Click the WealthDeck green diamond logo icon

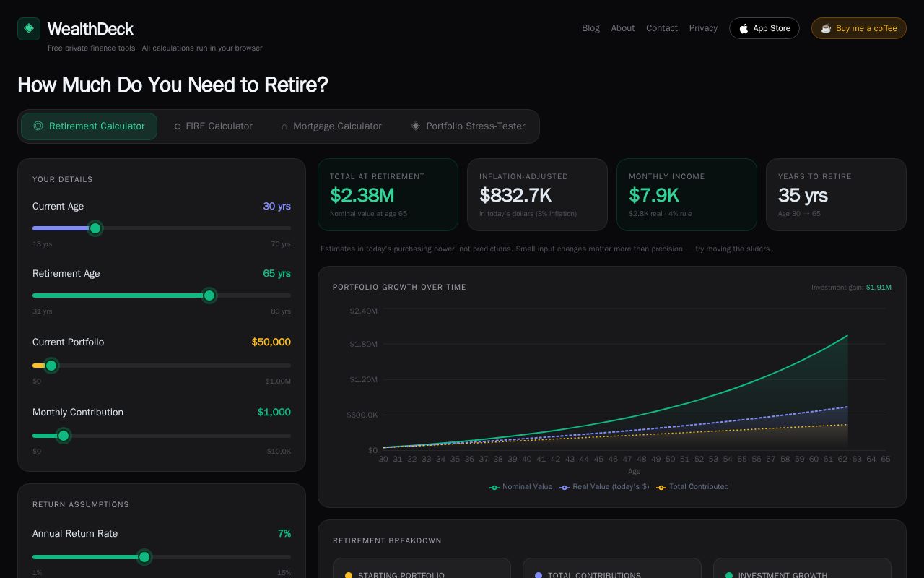(x=29, y=29)
